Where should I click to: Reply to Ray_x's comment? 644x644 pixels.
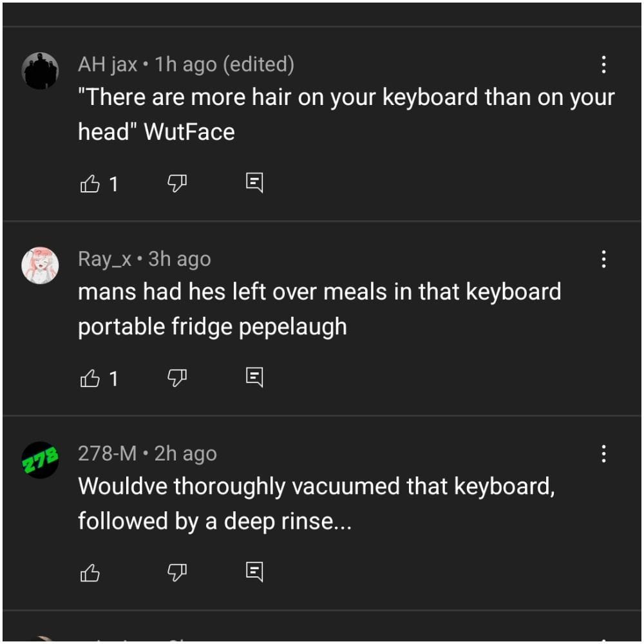[x=255, y=377]
